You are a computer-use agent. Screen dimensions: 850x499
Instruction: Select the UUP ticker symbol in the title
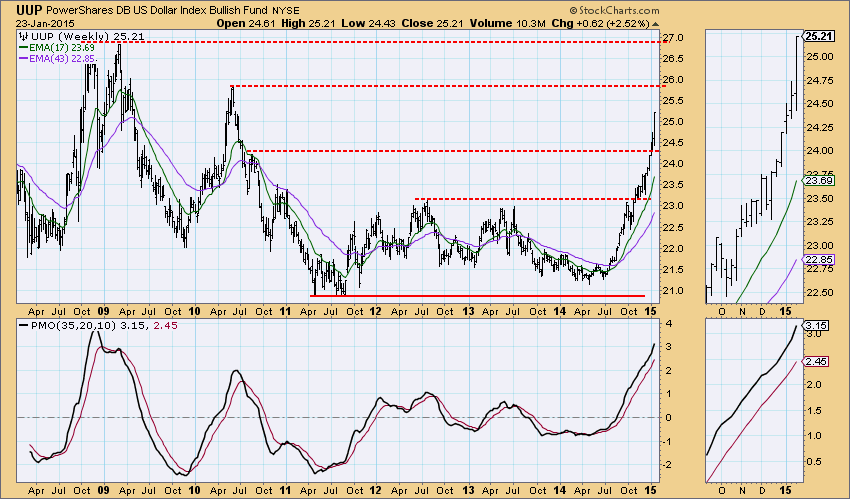point(27,10)
